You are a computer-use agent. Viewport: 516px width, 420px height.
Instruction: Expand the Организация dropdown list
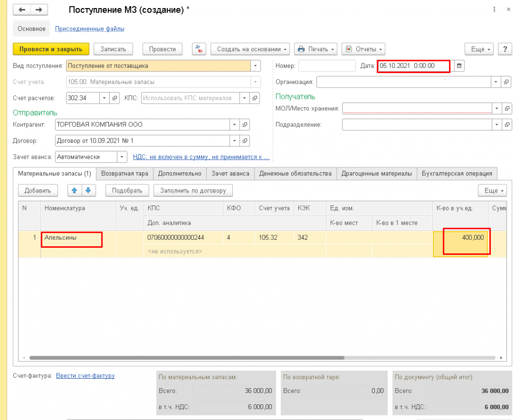coord(496,82)
